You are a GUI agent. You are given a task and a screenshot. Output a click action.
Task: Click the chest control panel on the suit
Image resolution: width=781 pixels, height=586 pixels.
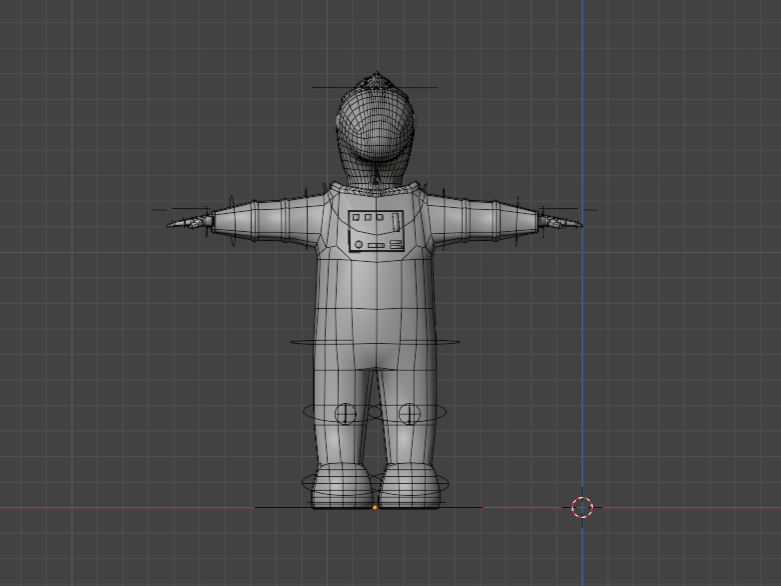click(376, 231)
